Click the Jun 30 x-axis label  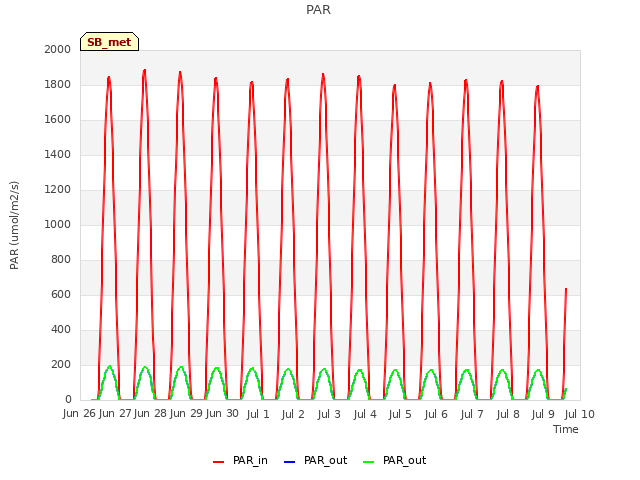pyautogui.click(x=222, y=414)
